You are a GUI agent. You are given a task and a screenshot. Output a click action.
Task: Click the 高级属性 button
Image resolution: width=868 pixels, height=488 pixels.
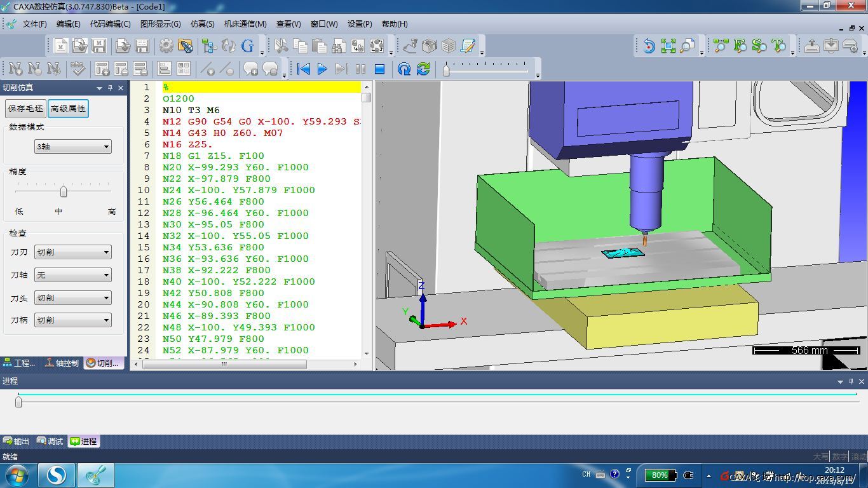68,109
